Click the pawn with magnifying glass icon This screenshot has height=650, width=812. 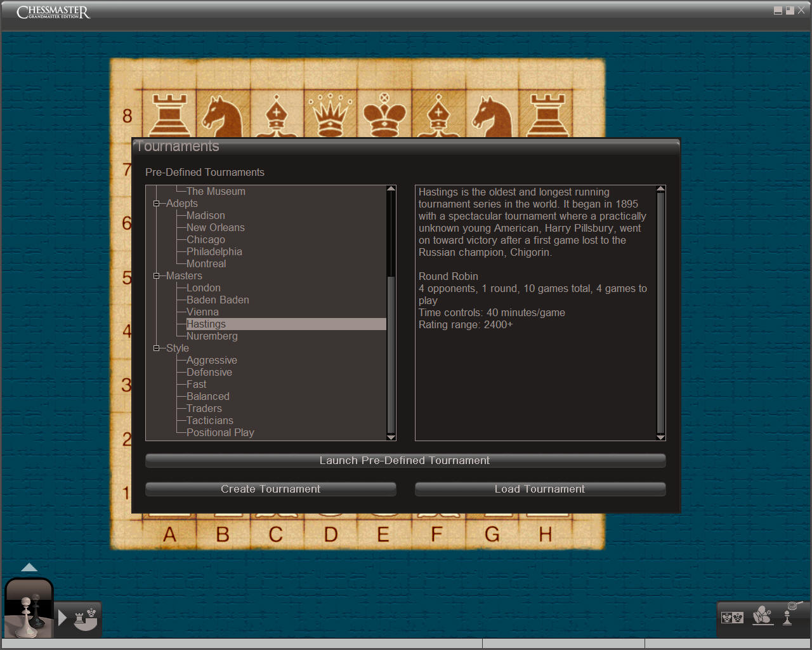pos(790,613)
